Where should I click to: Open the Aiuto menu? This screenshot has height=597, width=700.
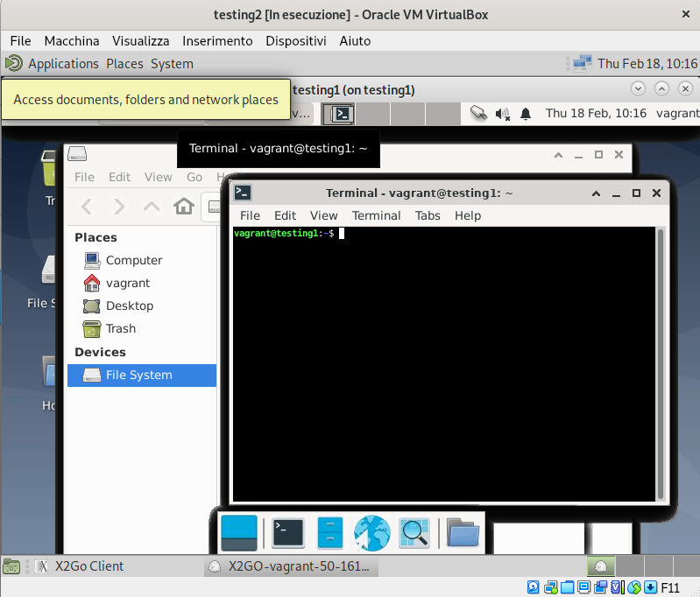coord(355,41)
